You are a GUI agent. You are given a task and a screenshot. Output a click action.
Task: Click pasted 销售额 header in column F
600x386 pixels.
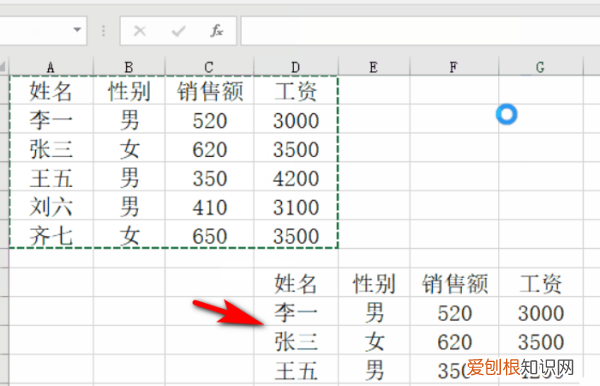coord(454,282)
